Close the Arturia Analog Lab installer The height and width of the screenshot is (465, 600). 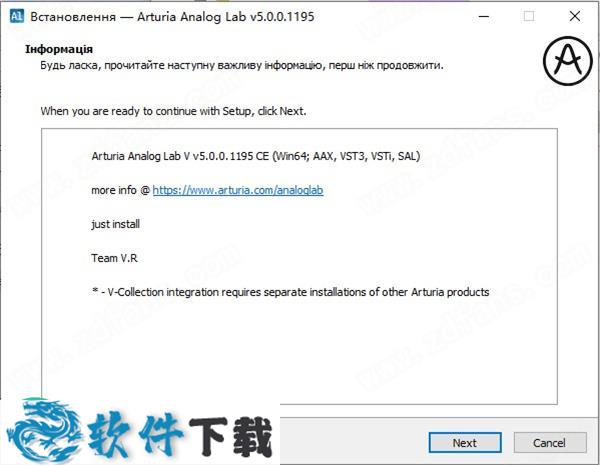pos(575,16)
